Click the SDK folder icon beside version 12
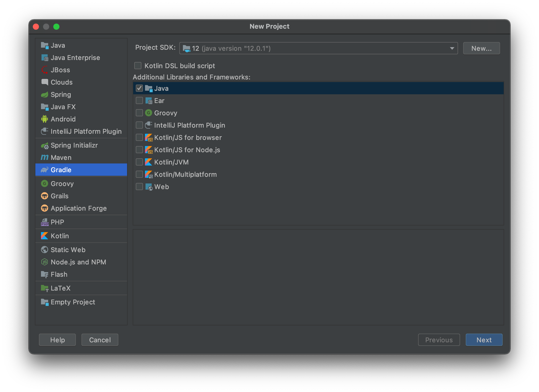 (x=186, y=48)
